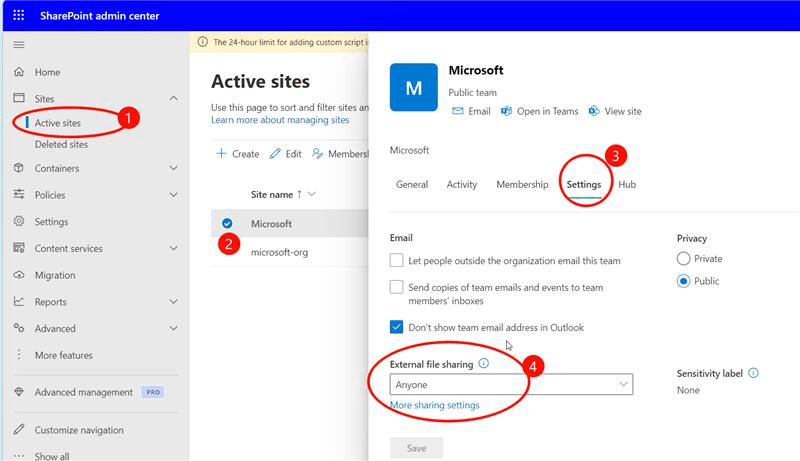The height and width of the screenshot is (461, 800).
Task: Click the Open in Teams link
Action: (x=547, y=111)
